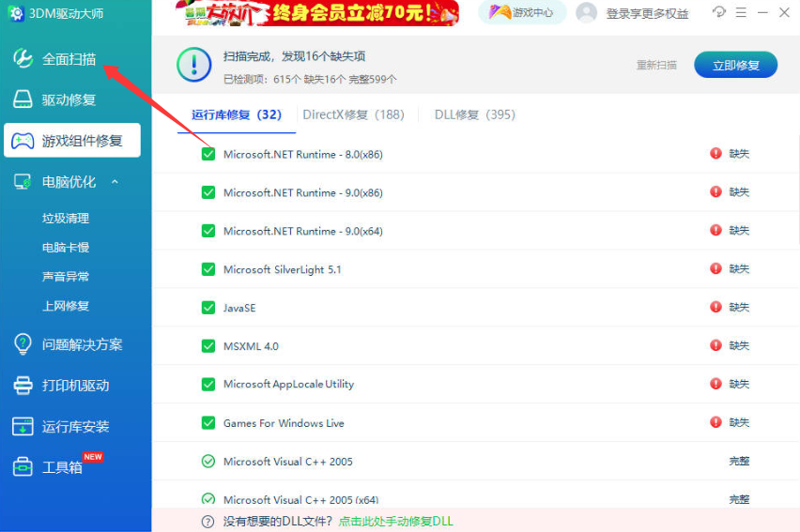Click the runtime library install icon

point(23,426)
